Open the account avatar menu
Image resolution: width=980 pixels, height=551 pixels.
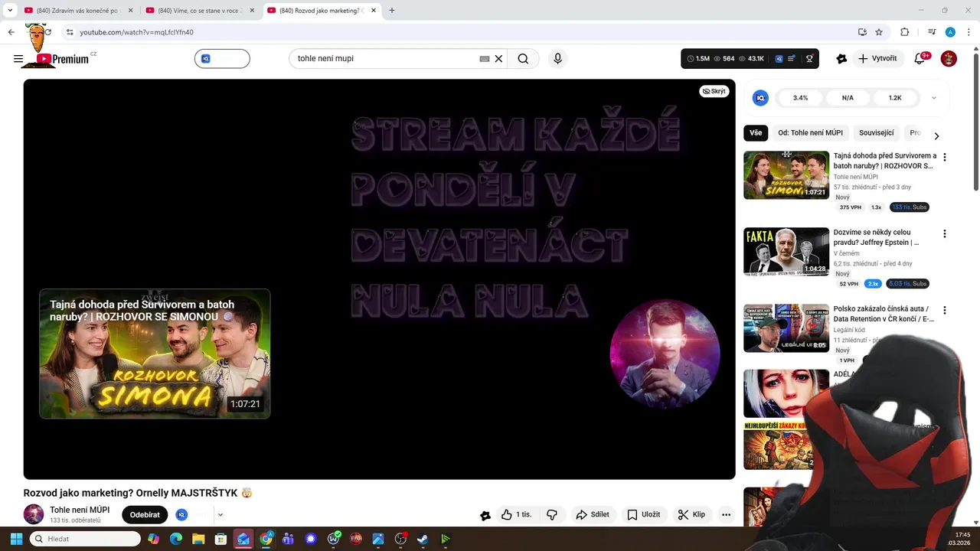tap(949, 58)
